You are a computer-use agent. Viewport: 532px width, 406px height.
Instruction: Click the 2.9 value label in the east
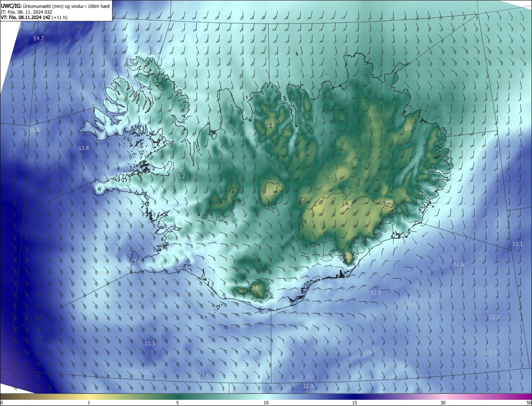point(408,128)
